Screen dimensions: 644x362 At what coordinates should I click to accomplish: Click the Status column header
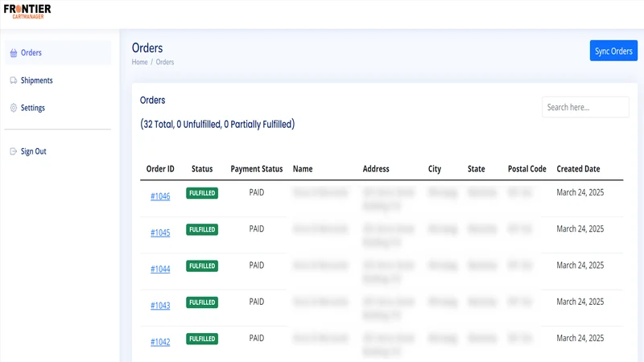pos(202,169)
